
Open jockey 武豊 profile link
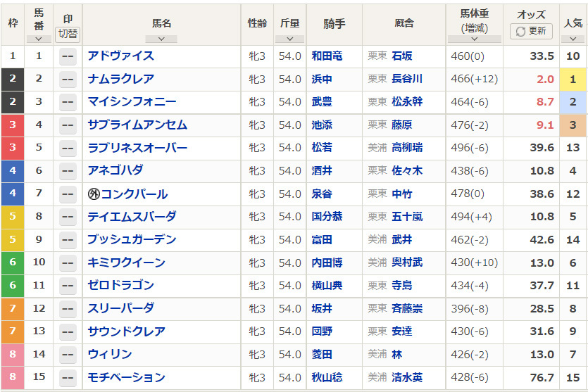(322, 102)
